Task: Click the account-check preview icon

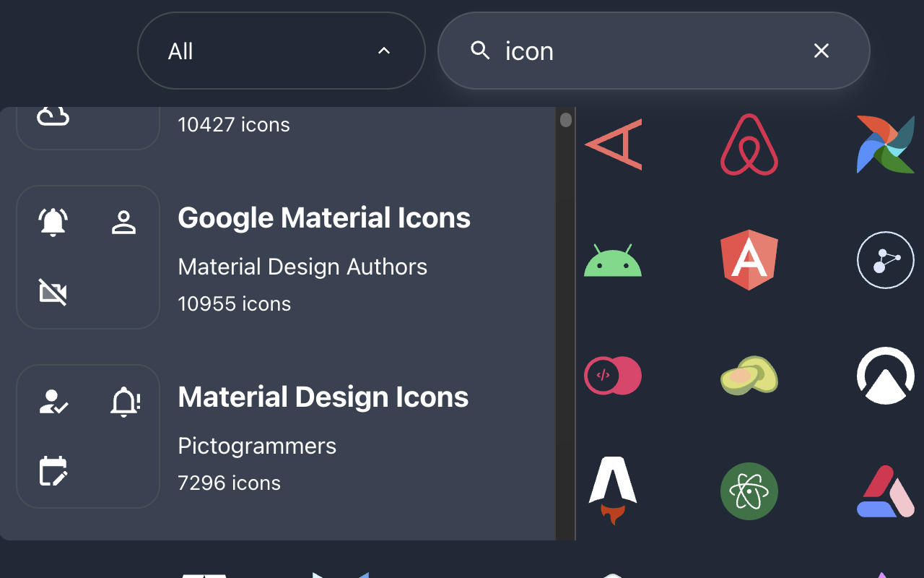Action: tap(51, 402)
